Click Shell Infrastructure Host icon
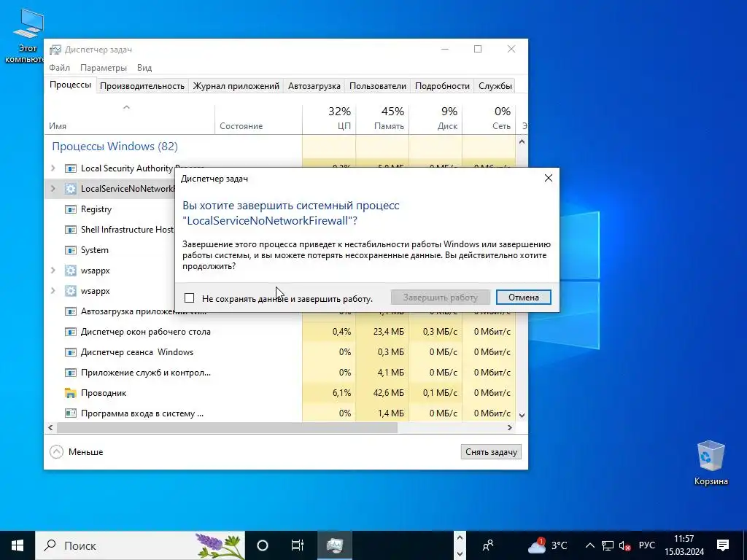Image resolution: width=747 pixels, height=560 pixels. tap(71, 230)
